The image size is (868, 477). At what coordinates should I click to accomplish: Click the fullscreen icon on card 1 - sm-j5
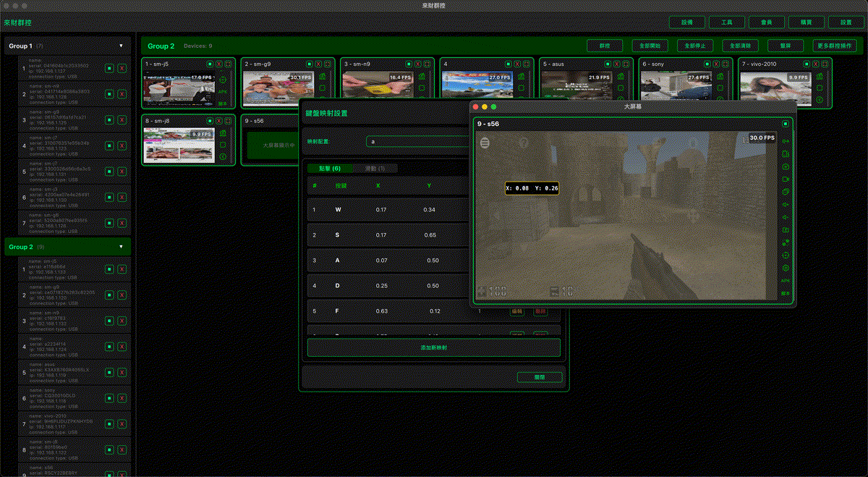229,64
